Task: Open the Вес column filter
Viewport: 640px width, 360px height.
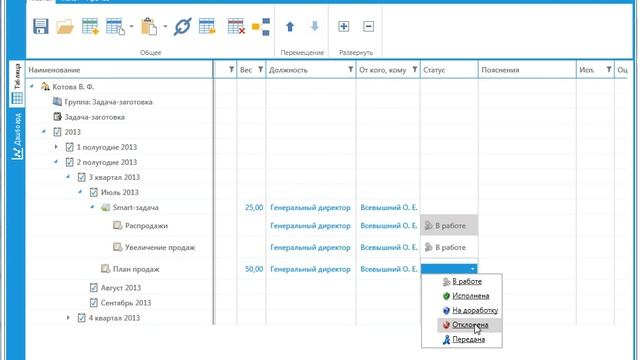Action: 260,69
